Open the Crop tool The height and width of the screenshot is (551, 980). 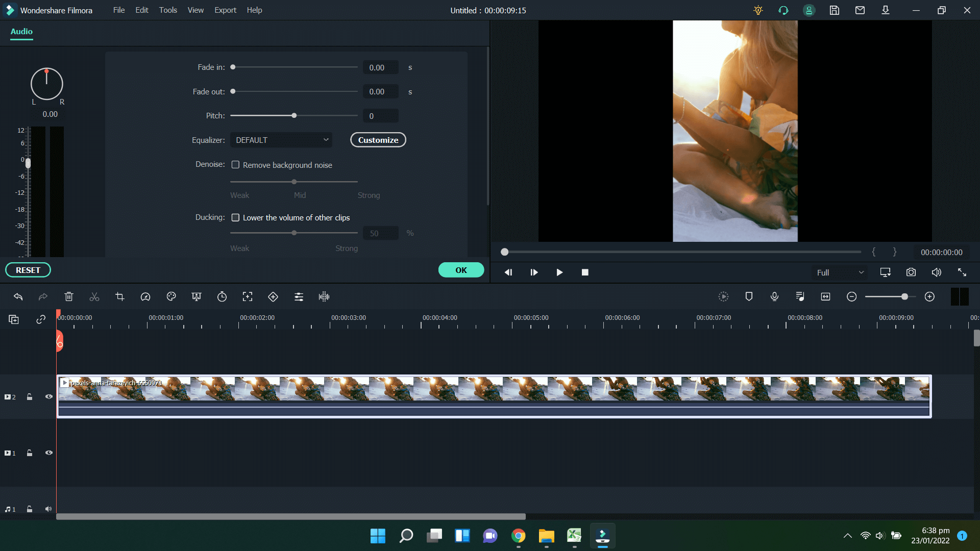pos(120,296)
